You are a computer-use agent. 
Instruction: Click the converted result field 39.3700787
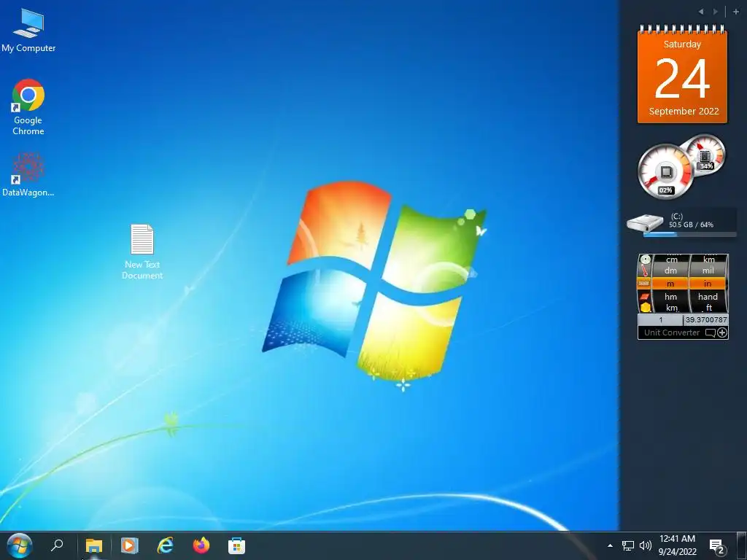[706, 319]
